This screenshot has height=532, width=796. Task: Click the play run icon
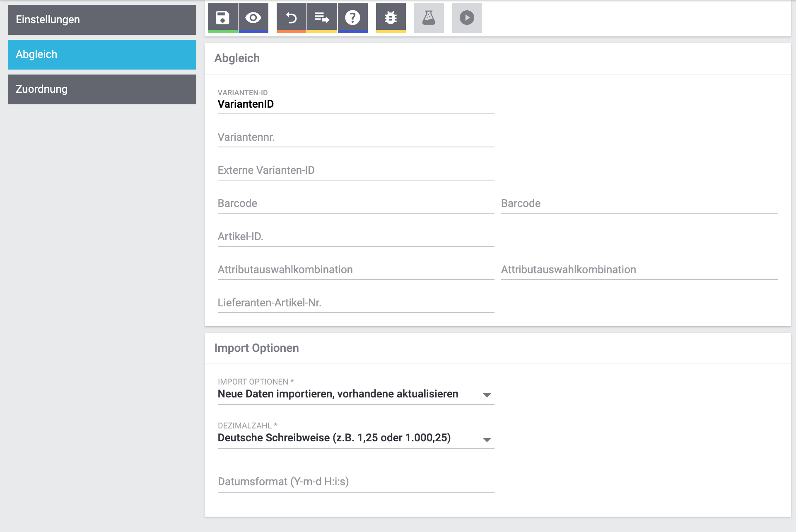pyautogui.click(x=467, y=18)
